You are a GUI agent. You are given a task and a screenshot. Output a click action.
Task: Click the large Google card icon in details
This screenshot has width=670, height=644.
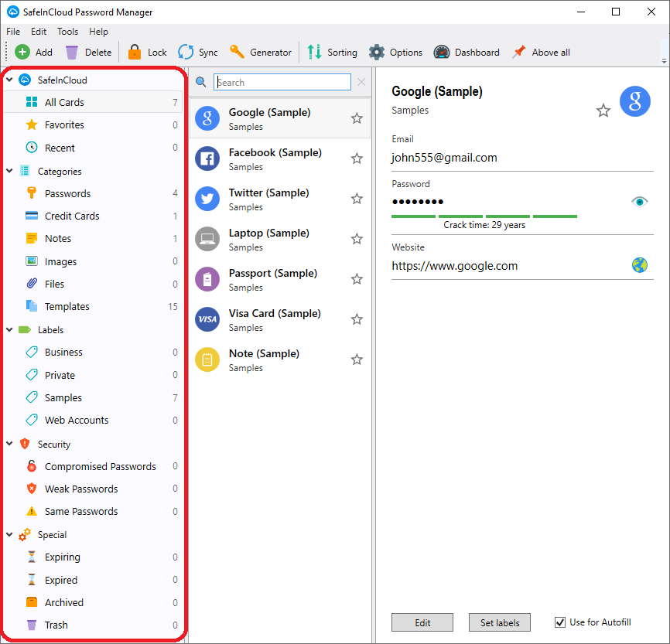(635, 101)
